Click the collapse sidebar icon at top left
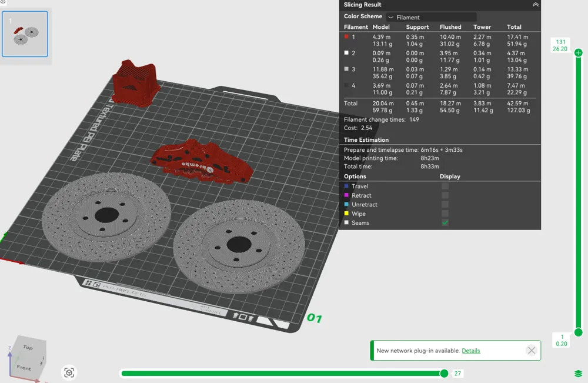This screenshot has height=383, width=588. [x=3, y=2]
